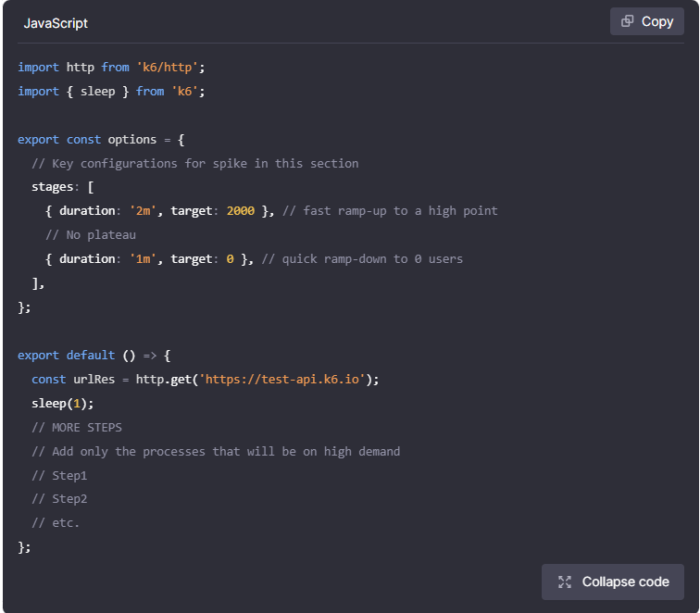Click the test-api.k6.io URL string

pyautogui.click(x=285, y=379)
